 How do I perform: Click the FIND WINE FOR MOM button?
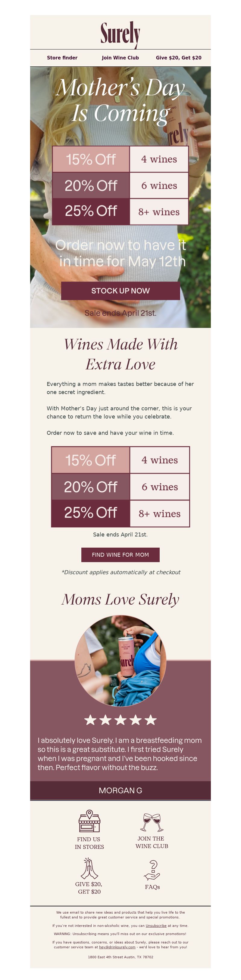(120, 555)
